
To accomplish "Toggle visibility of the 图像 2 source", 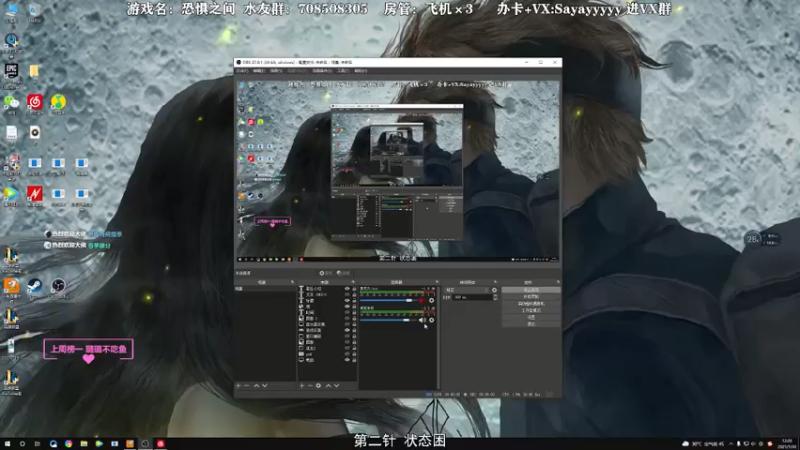I will [x=347, y=318].
